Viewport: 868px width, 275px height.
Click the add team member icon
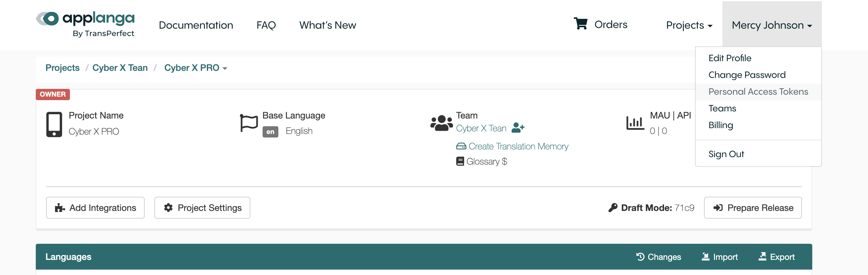click(x=517, y=128)
